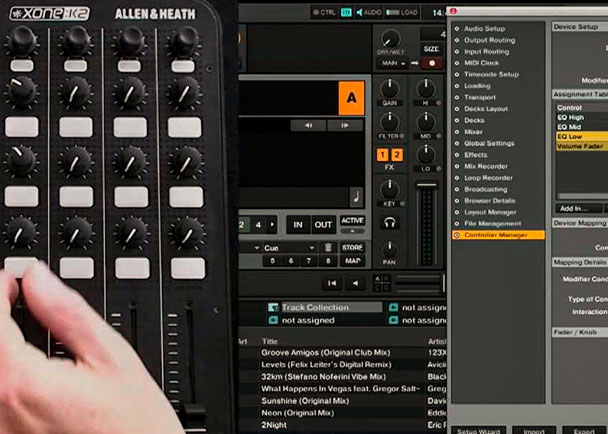Screen dimensions: 608x434
Task: Click the loop IN button
Action: pos(298,225)
